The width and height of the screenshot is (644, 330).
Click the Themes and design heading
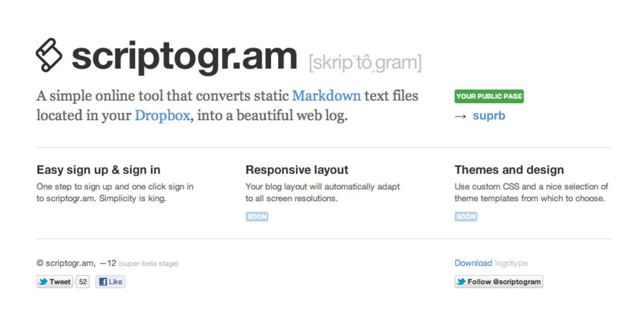click(x=509, y=170)
